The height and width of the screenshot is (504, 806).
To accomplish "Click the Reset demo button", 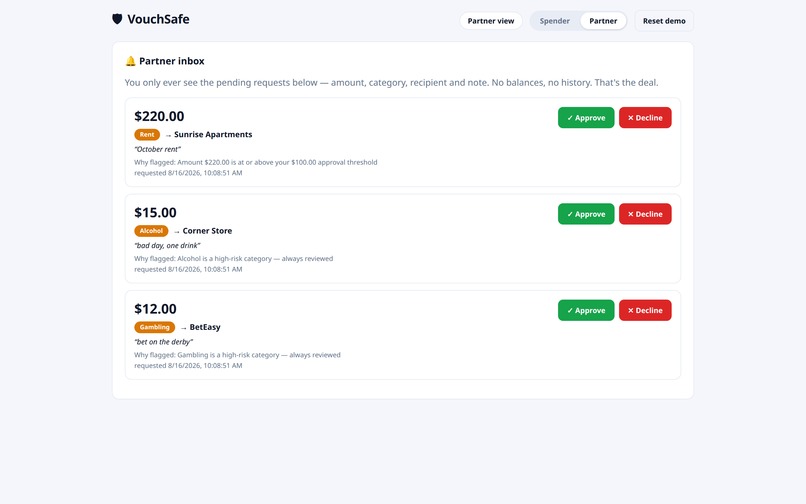I will click(x=664, y=21).
